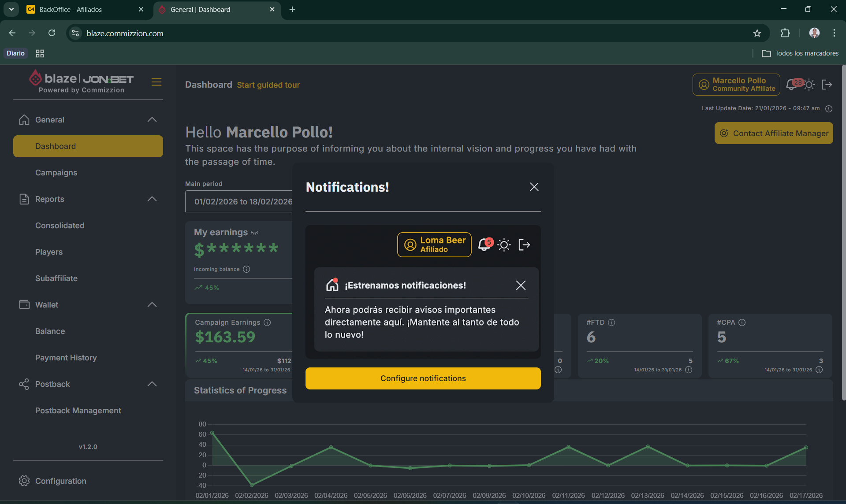Image resolution: width=846 pixels, height=504 pixels.
Task: Switch to the BackOffice - Afiliados browser tab
Action: pyautogui.click(x=71, y=9)
